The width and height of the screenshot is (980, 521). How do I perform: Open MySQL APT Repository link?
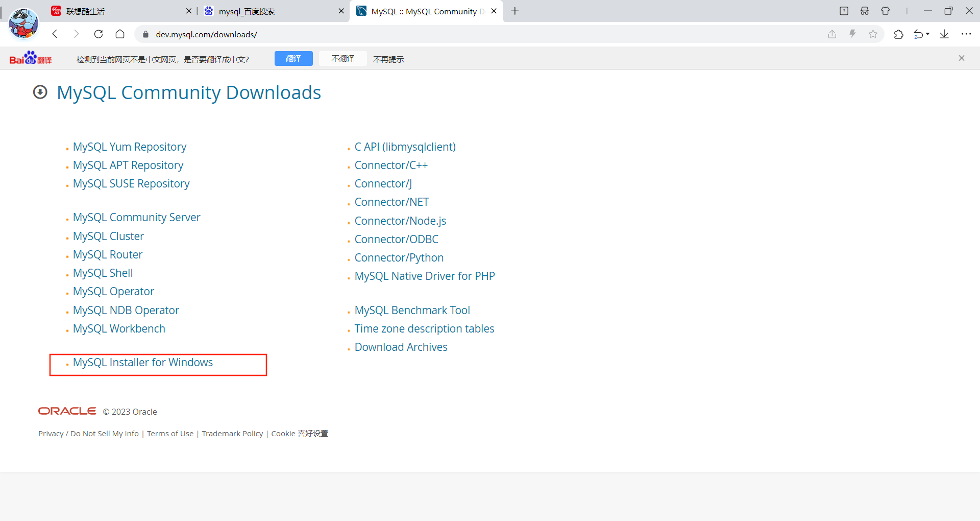click(128, 165)
